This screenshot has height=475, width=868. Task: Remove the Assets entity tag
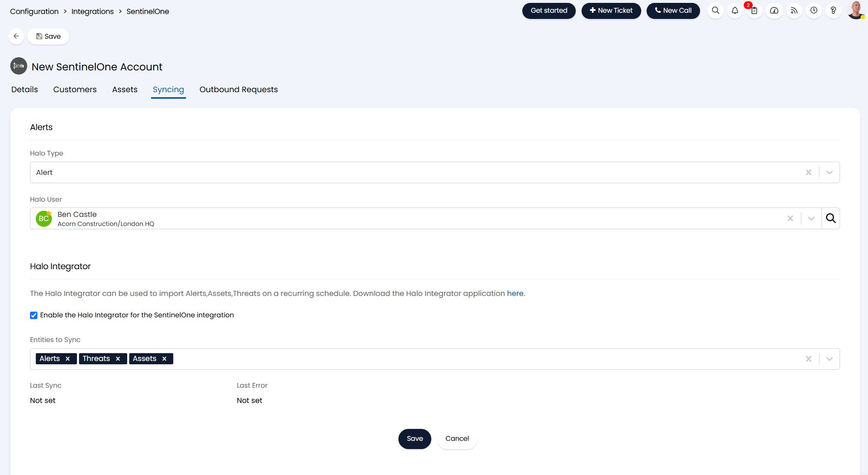pyautogui.click(x=164, y=359)
